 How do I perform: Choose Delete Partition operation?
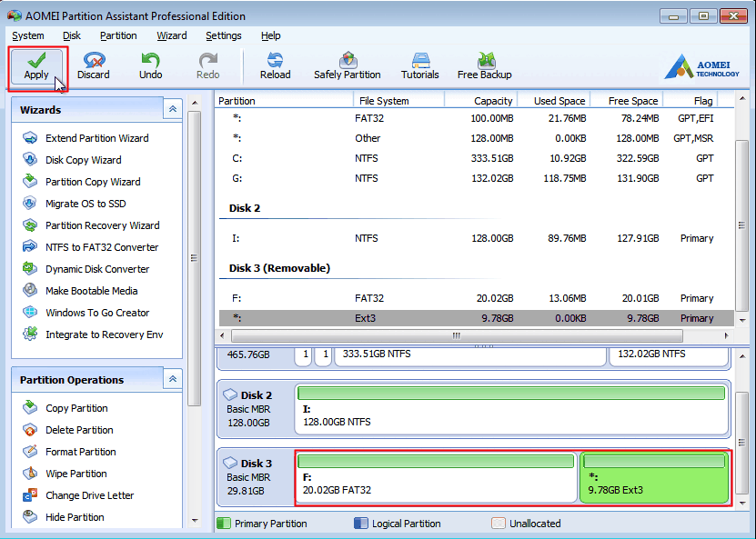(x=68, y=430)
